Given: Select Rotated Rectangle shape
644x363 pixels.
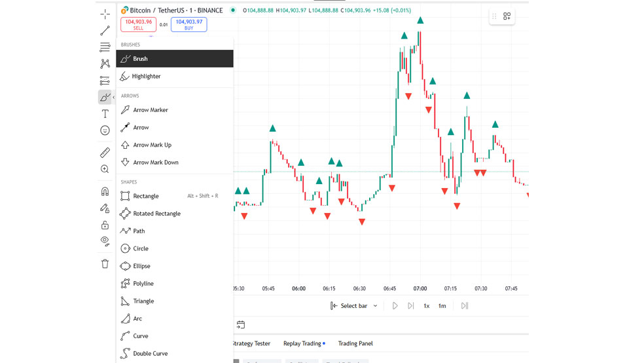Looking at the screenshot, I should coord(175,214).
